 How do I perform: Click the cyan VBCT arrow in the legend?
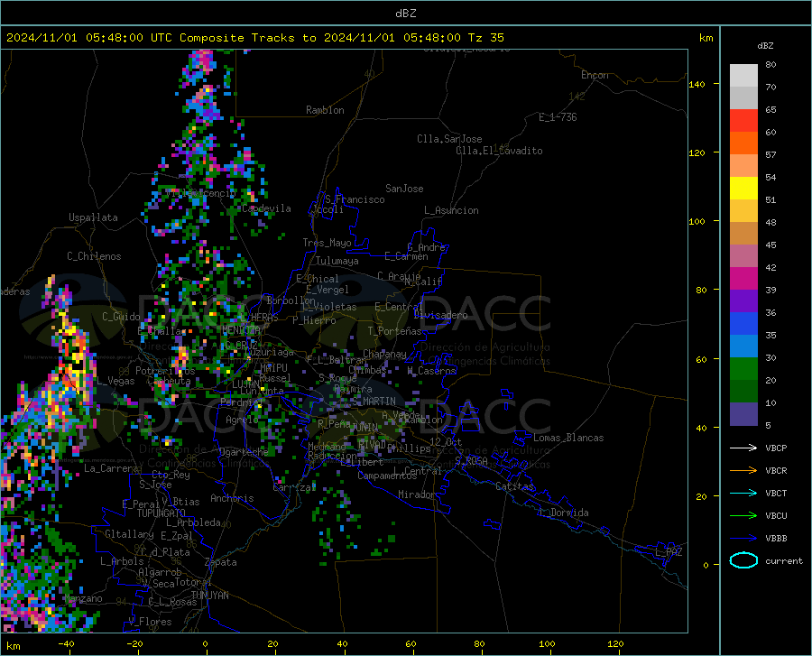[743, 493]
